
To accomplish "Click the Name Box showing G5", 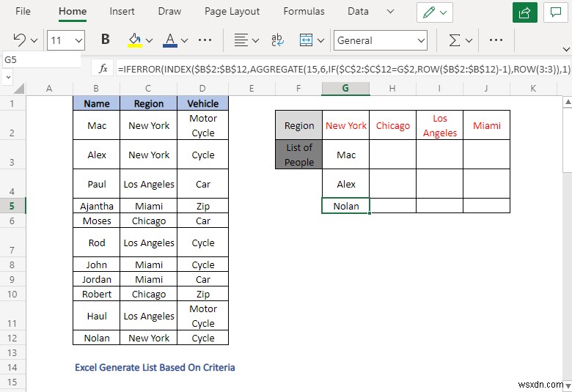I will pyautogui.click(x=42, y=59).
